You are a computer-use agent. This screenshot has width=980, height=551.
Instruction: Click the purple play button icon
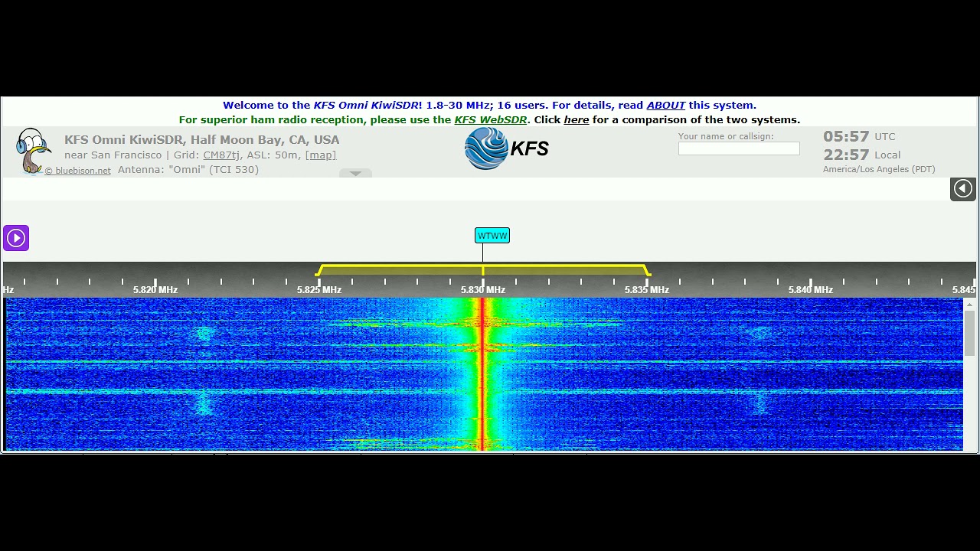pos(16,238)
